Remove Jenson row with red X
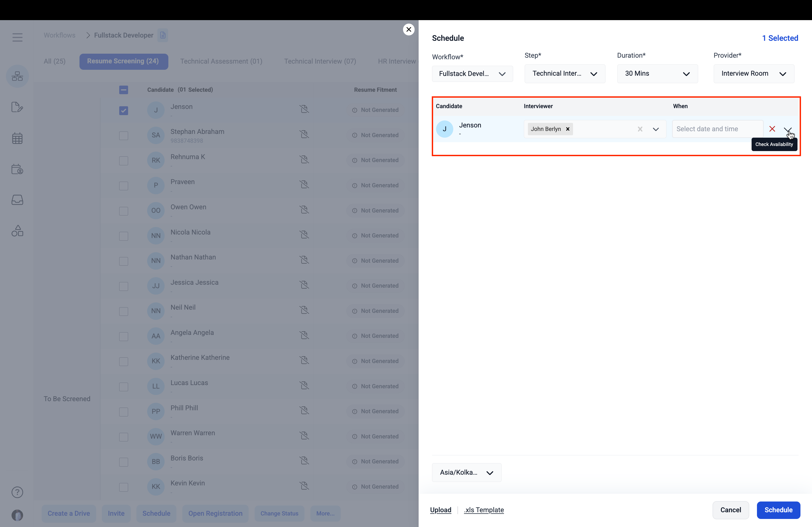 [x=772, y=129]
